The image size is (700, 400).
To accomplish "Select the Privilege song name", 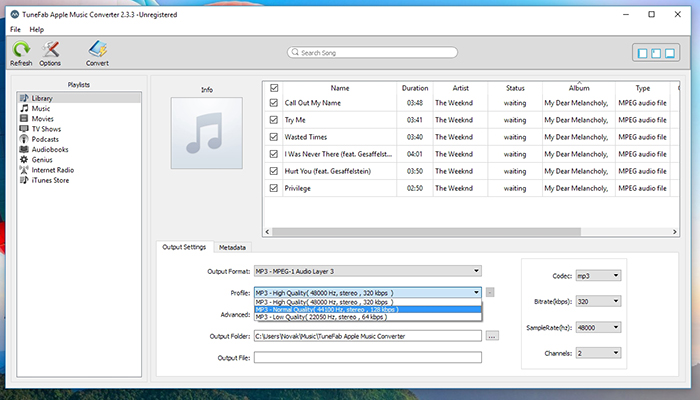I will (297, 188).
